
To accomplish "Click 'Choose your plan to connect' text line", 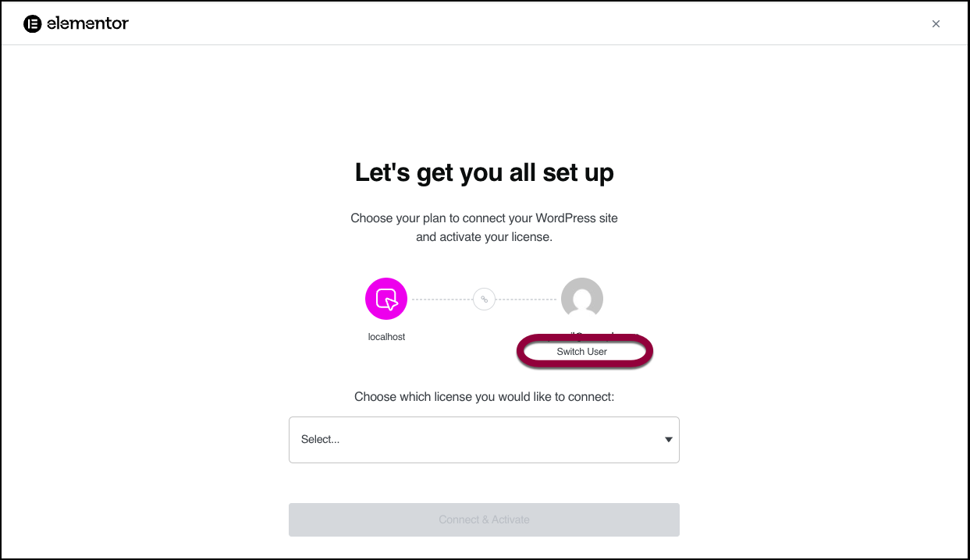I will tap(484, 218).
